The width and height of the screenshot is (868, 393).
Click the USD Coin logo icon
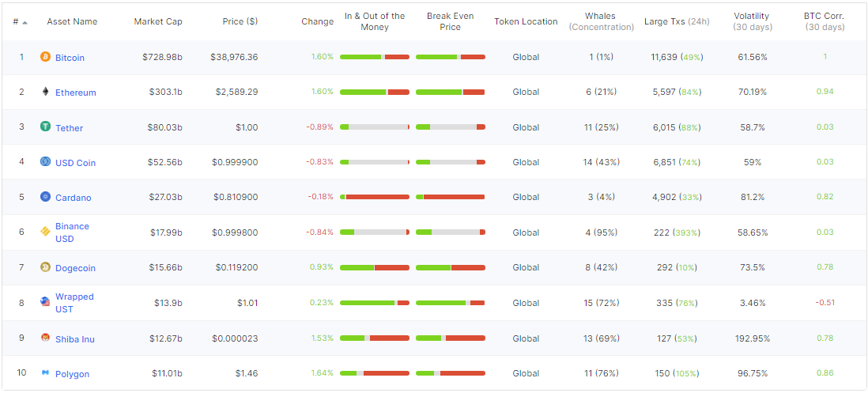click(x=45, y=161)
